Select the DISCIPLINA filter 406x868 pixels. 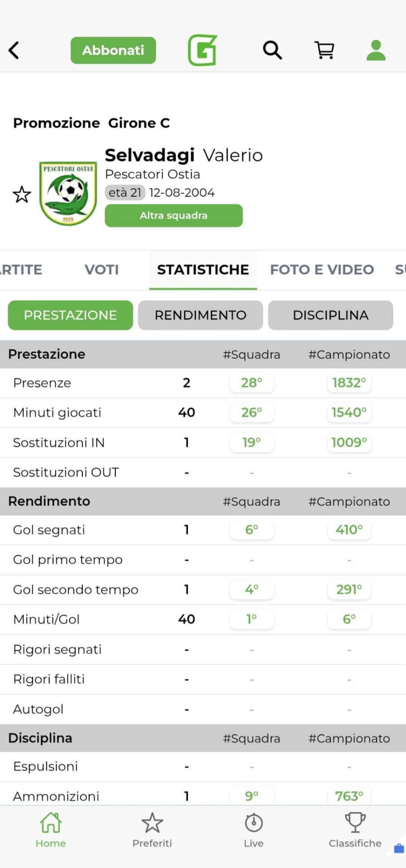[330, 315]
